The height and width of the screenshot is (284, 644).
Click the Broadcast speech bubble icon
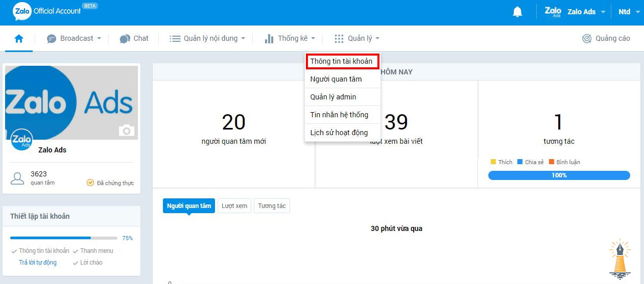[51, 39]
